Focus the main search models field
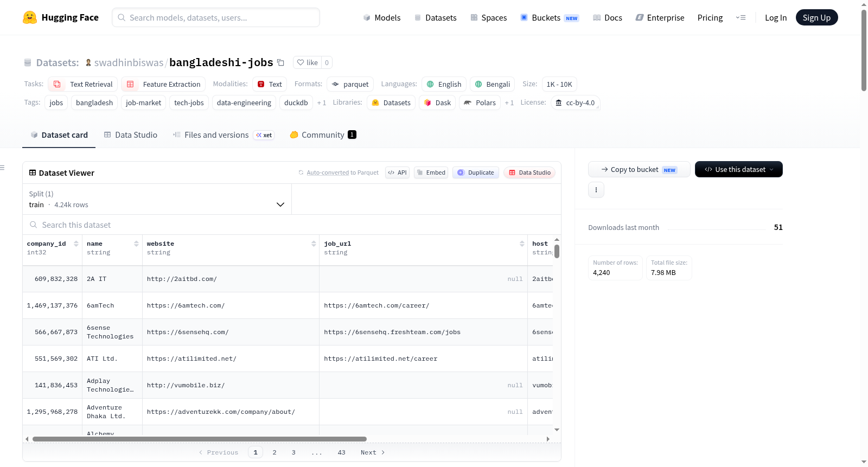 pos(216,17)
